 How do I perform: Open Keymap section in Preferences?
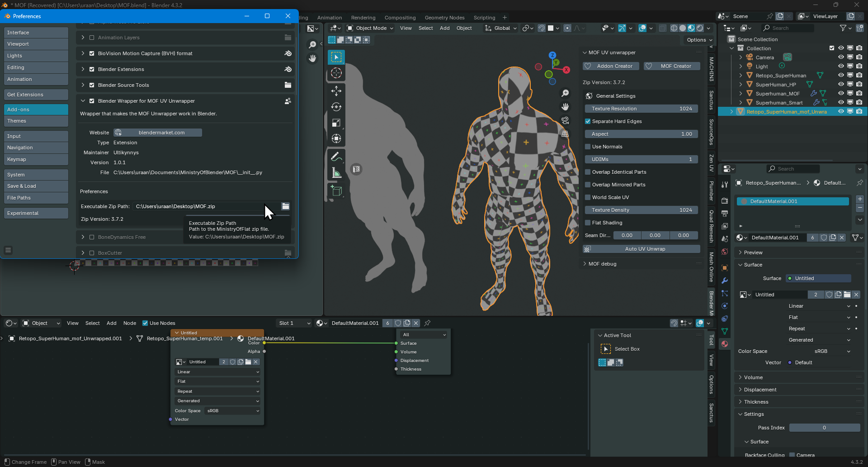(x=36, y=159)
